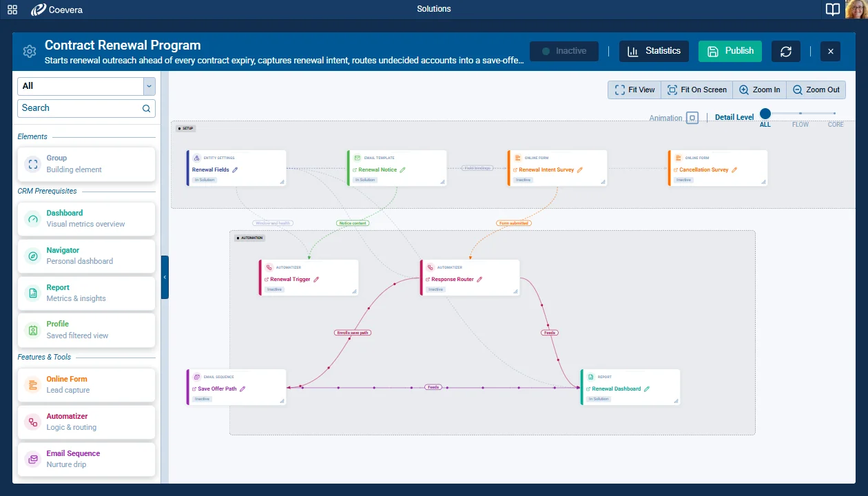Click pencil icon on Renewal Intent Survey
Viewport: 868px width, 496px height.
coord(580,169)
